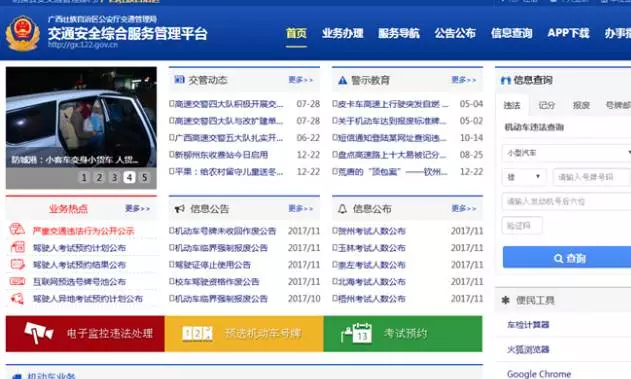Viewport: 631px width, 379px height.
Task: Select slide 1 in image carousel
Action: [84, 177]
